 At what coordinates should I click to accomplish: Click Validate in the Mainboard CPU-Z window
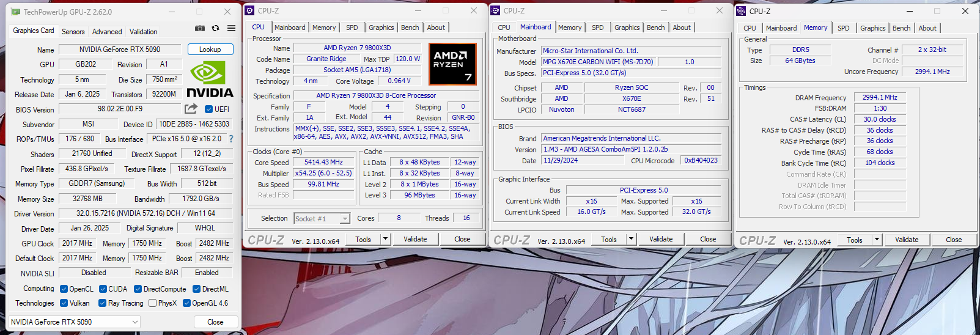[661, 239]
